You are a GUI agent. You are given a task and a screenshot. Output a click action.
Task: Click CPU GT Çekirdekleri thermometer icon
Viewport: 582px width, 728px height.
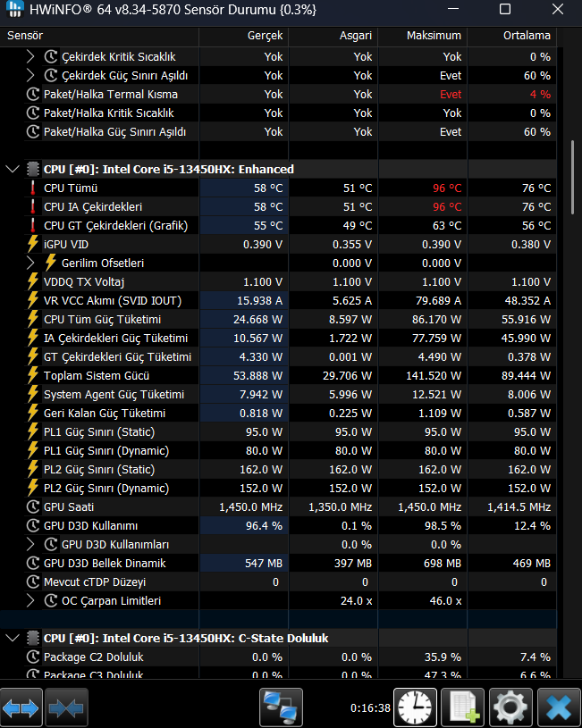coord(32,226)
